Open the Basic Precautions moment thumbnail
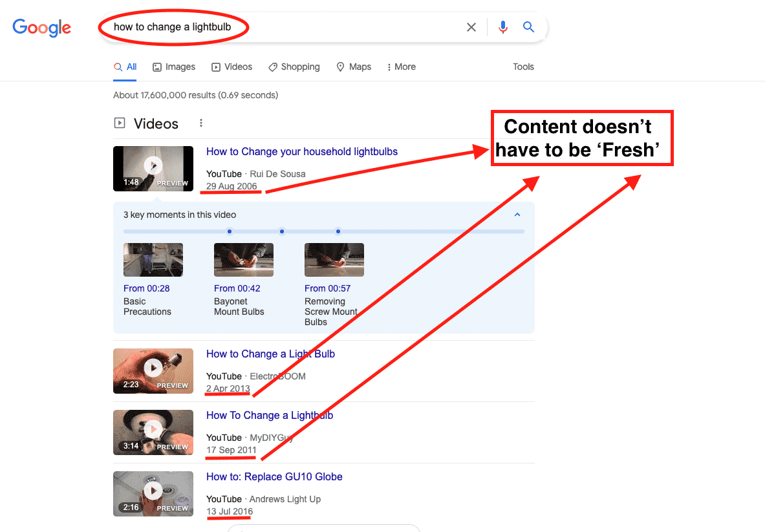 [x=153, y=260]
